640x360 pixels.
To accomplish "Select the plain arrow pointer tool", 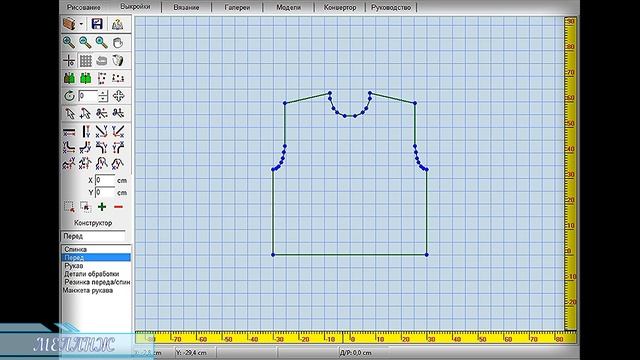I will tap(70, 113).
